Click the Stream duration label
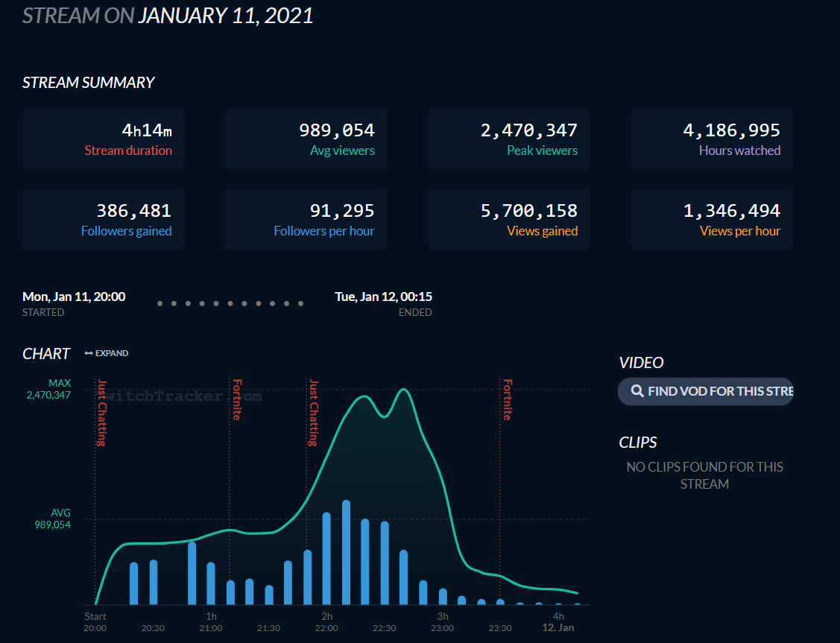Viewport: 840px width, 643px height. coord(128,151)
